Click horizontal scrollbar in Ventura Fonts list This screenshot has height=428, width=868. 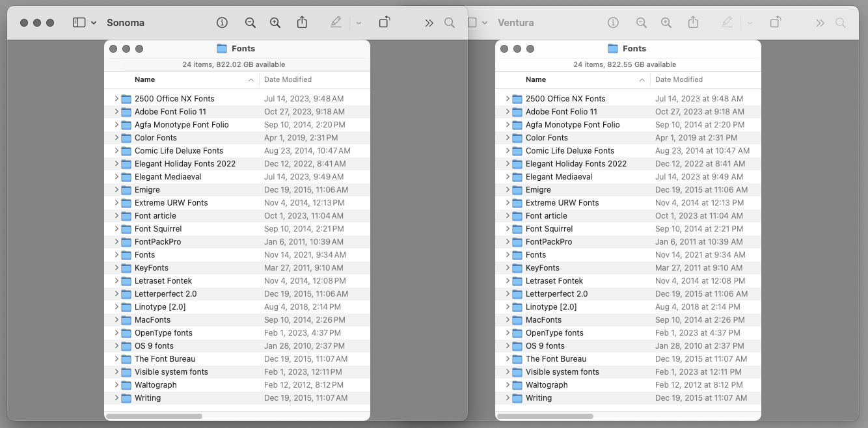tap(545, 416)
